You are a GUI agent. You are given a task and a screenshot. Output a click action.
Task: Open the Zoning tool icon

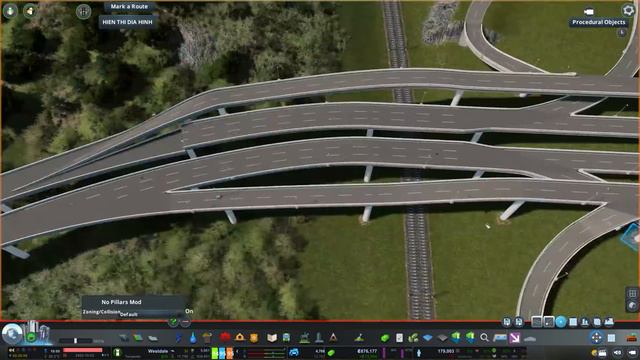click(x=138, y=338)
